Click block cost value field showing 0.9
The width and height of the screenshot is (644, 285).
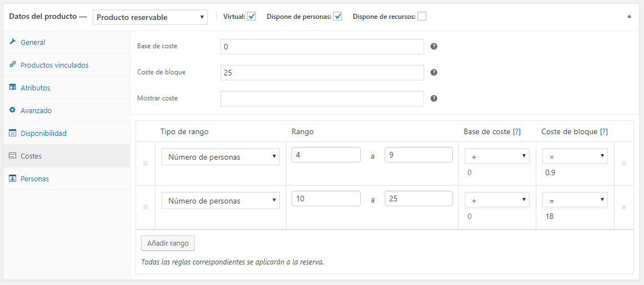(x=575, y=173)
